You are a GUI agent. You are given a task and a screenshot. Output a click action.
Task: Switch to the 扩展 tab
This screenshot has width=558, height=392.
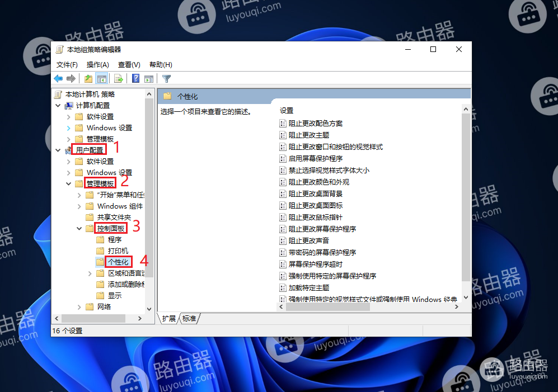pos(169,319)
